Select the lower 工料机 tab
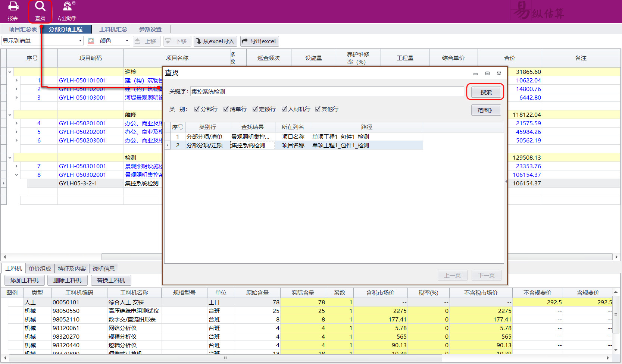Image resolution: width=622 pixels, height=364 pixels. (14, 269)
